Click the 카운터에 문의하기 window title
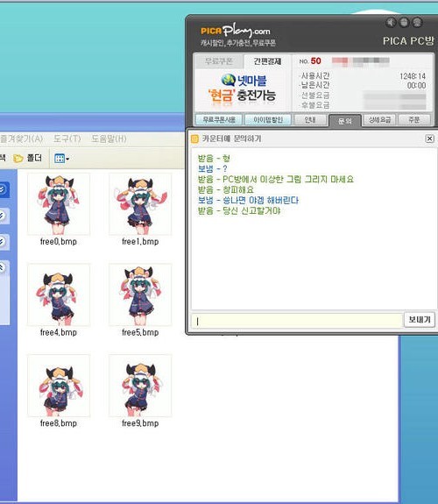 (231, 138)
